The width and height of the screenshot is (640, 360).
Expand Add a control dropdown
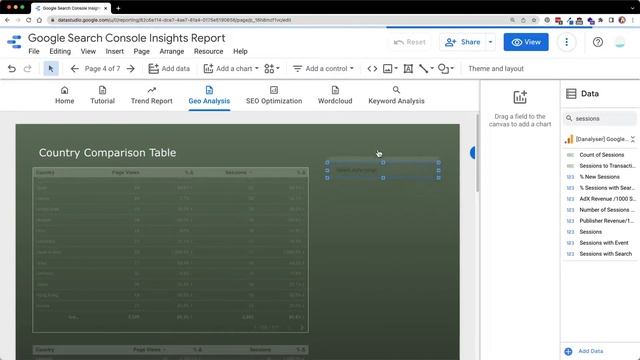(352, 69)
